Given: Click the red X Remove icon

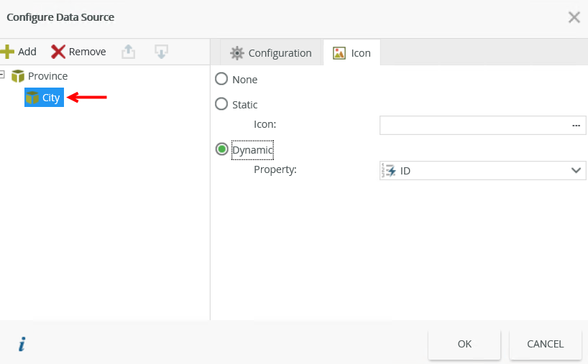Looking at the screenshot, I should click(x=58, y=52).
